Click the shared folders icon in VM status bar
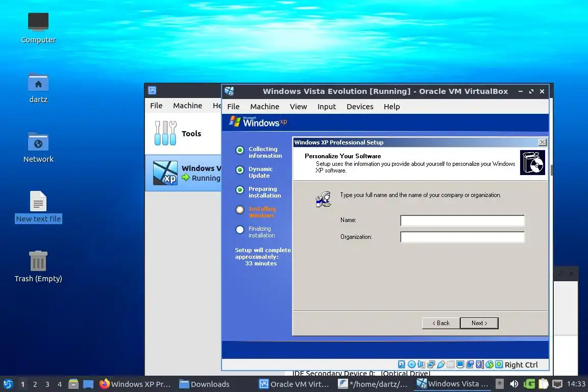588x392 pixels. (x=450, y=364)
